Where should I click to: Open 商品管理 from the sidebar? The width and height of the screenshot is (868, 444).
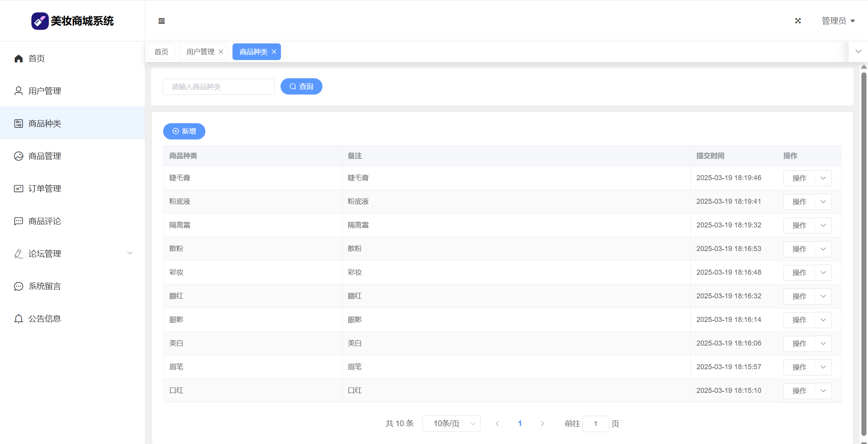[45, 156]
